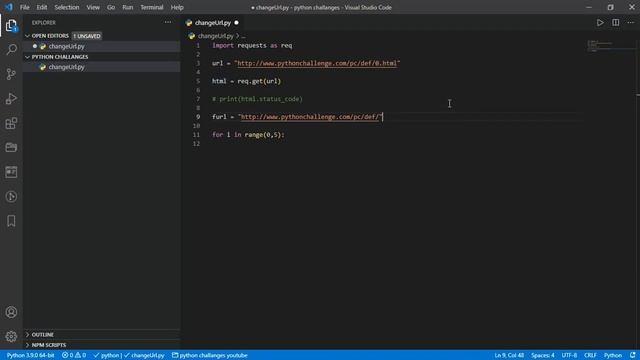Click line number 12 in gutter
The width and height of the screenshot is (640, 360).
click(196, 144)
